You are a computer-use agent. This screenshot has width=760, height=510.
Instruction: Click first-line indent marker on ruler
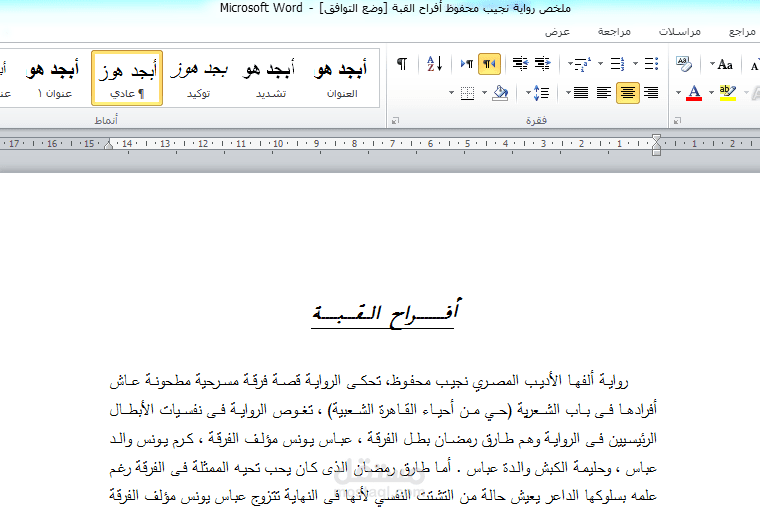point(656,139)
